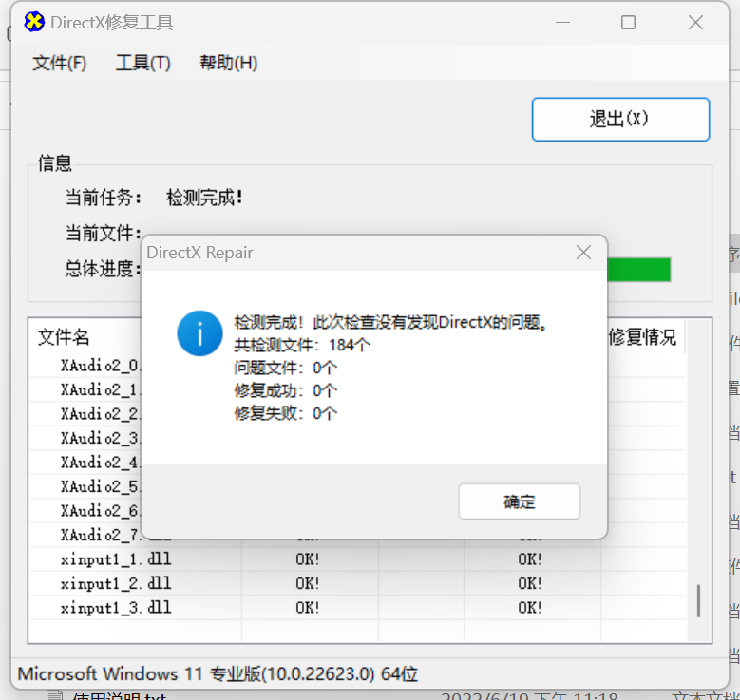Image resolution: width=740 pixels, height=700 pixels.
Task: Click the file list vertical scrollbar thumb
Action: (x=698, y=601)
